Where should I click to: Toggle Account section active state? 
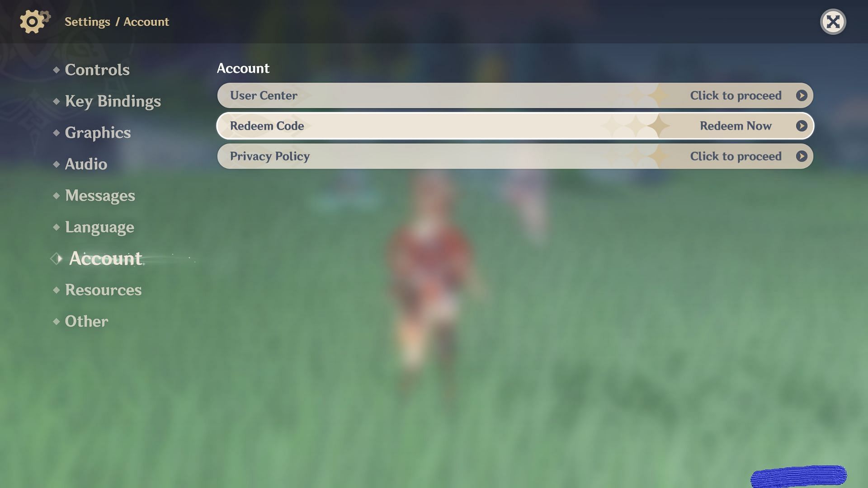105,258
